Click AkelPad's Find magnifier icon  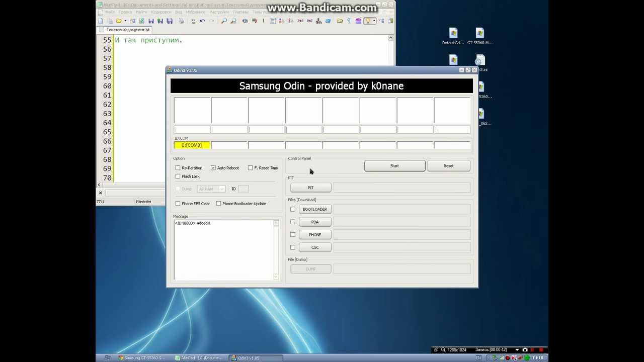(224, 21)
